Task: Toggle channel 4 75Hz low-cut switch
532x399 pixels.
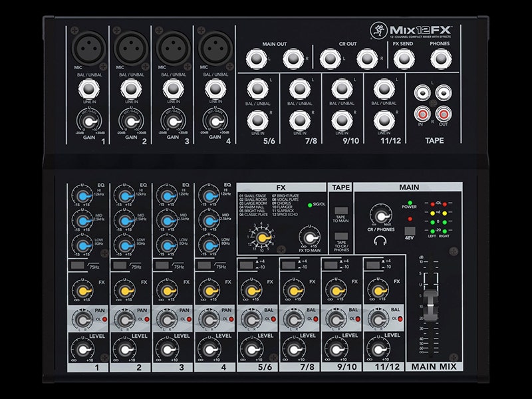Action: (204, 265)
